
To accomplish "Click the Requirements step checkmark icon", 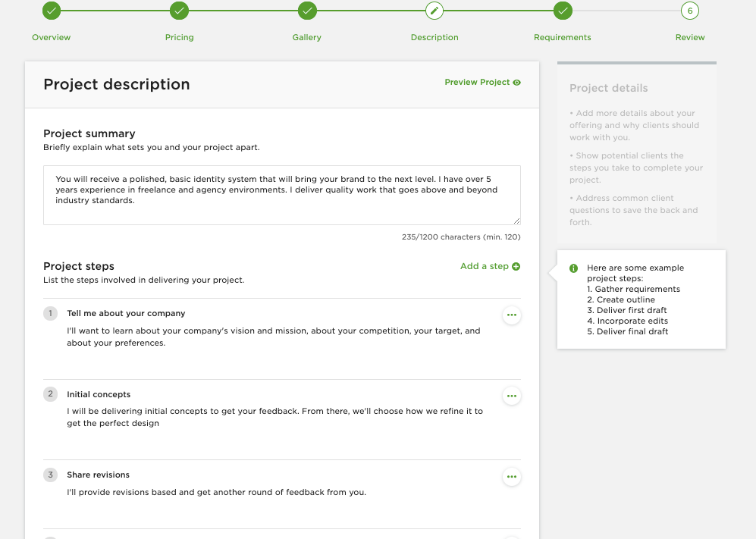I will (562, 11).
